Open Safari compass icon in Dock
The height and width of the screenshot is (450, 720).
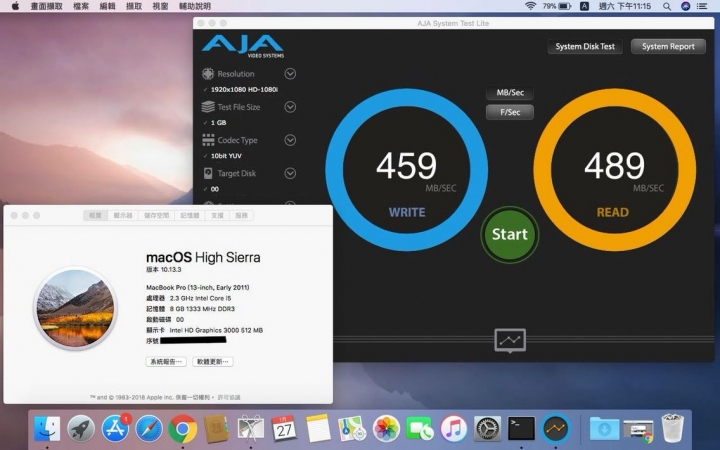point(148,429)
